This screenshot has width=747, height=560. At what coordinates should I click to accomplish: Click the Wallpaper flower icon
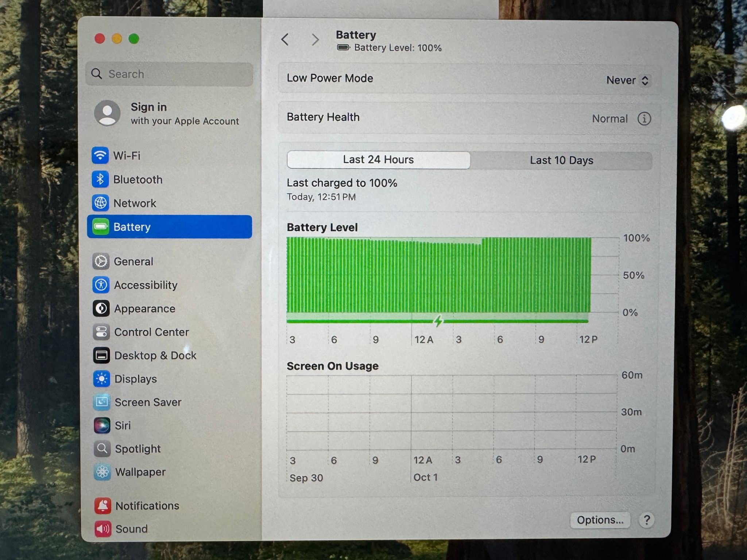[102, 472]
